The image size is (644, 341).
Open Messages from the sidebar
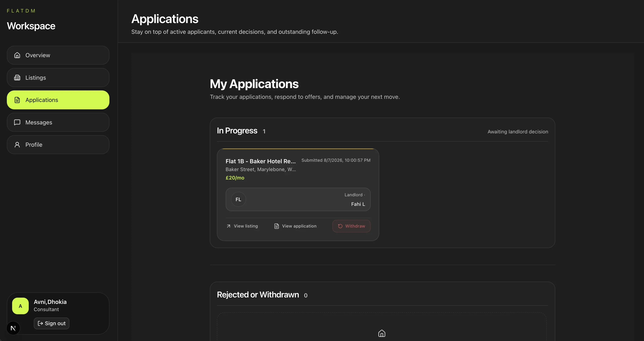tap(58, 122)
